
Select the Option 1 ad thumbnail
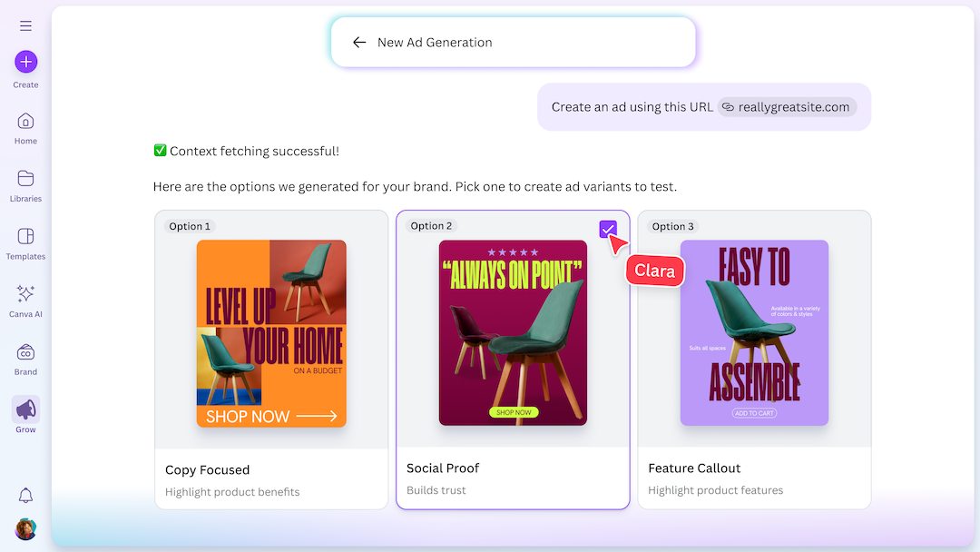(271, 333)
